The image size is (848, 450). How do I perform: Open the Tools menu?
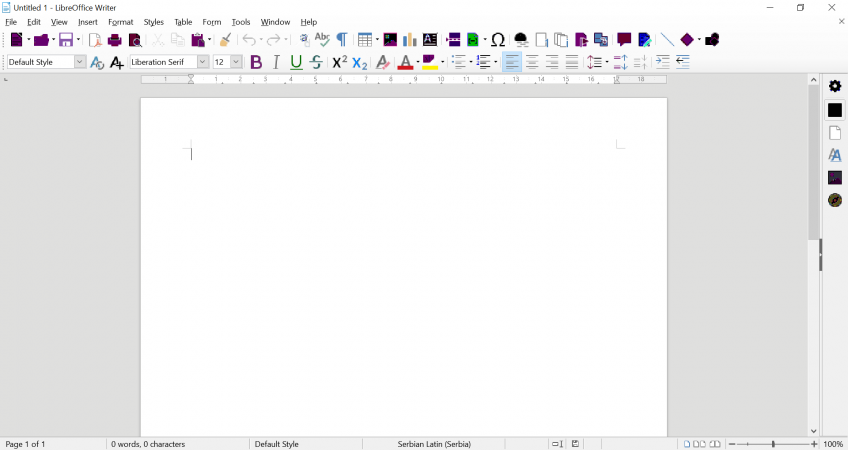click(x=241, y=22)
